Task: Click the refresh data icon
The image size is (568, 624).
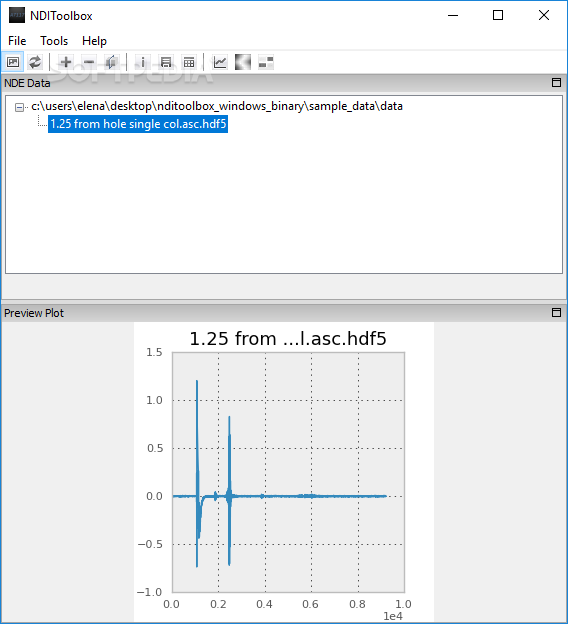Action: (x=35, y=62)
